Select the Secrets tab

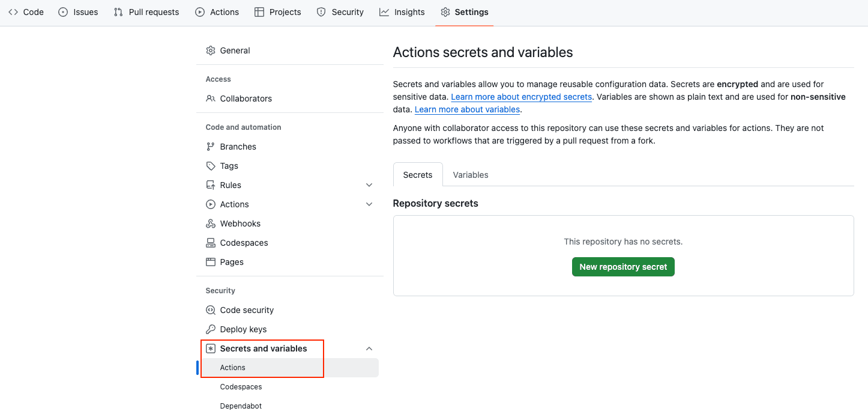pos(418,175)
